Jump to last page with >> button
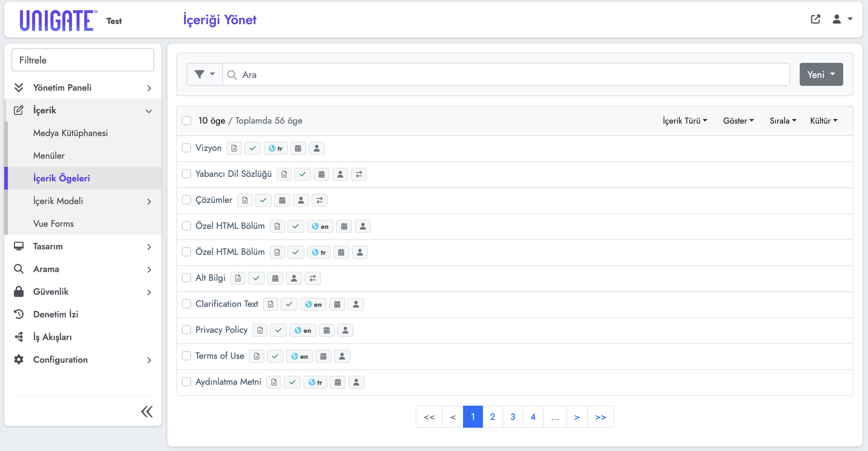868x451 pixels. click(x=601, y=417)
